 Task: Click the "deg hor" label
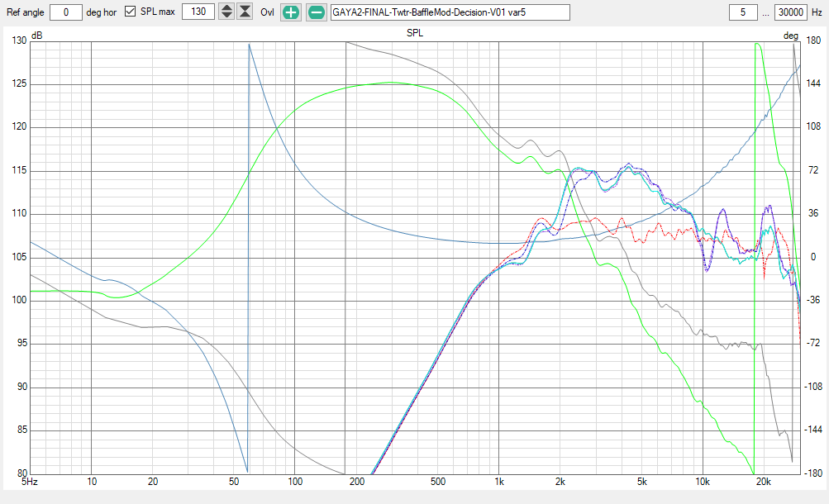click(x=102, y=12)
